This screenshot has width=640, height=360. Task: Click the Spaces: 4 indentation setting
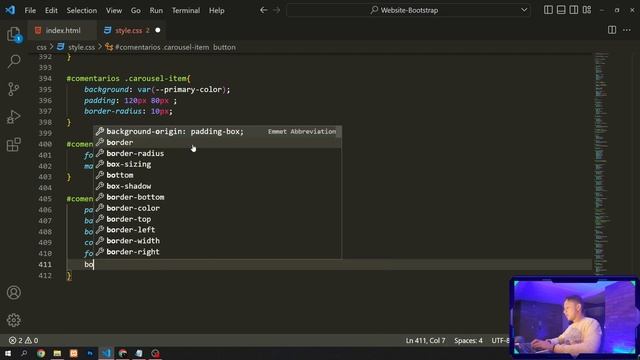point(468,340)
